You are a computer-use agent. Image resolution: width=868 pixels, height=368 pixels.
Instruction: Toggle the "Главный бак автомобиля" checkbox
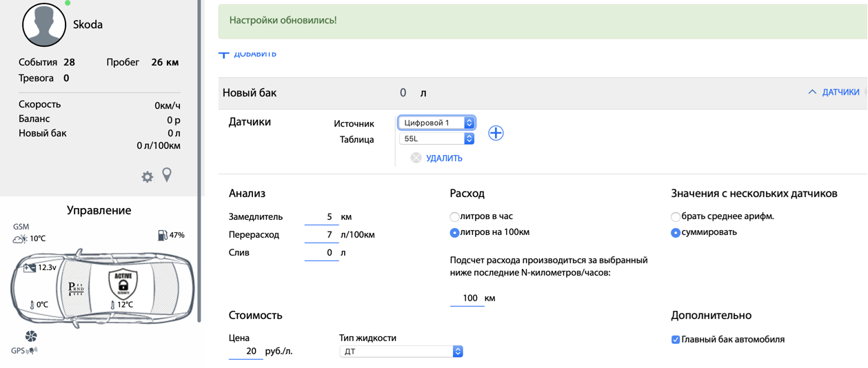click(676, 340)
